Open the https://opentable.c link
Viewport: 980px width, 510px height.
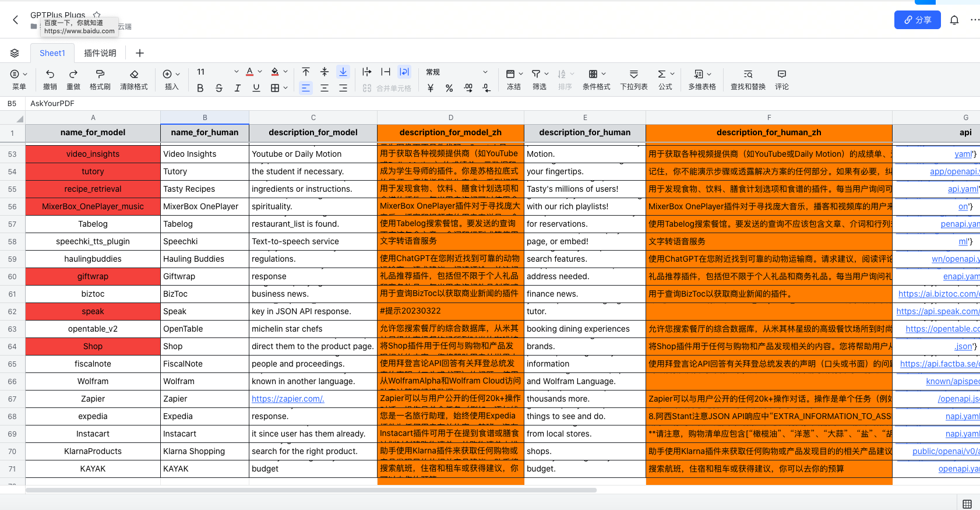(x=943, y=329)
